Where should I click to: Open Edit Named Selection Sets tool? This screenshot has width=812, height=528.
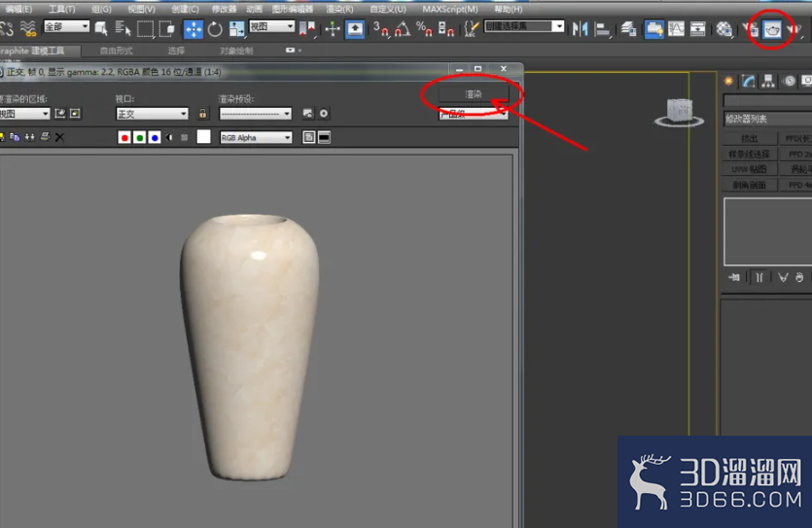coord(471,29)
